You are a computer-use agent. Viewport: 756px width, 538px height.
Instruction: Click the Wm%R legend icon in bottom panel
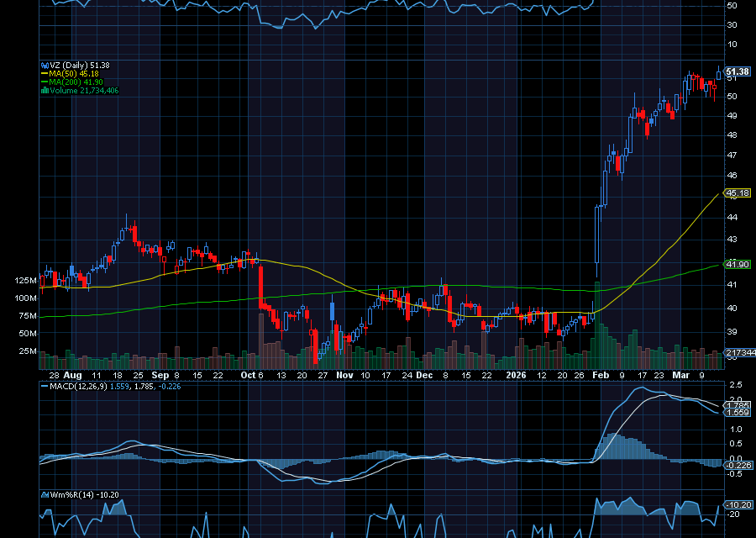pos(45,495)
